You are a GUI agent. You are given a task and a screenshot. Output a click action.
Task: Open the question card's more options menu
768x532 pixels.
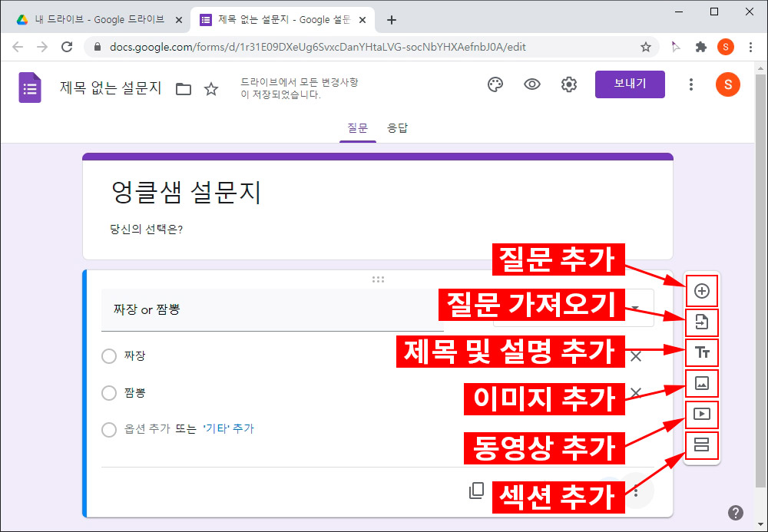pyautogui.click(x=635, y=492)
